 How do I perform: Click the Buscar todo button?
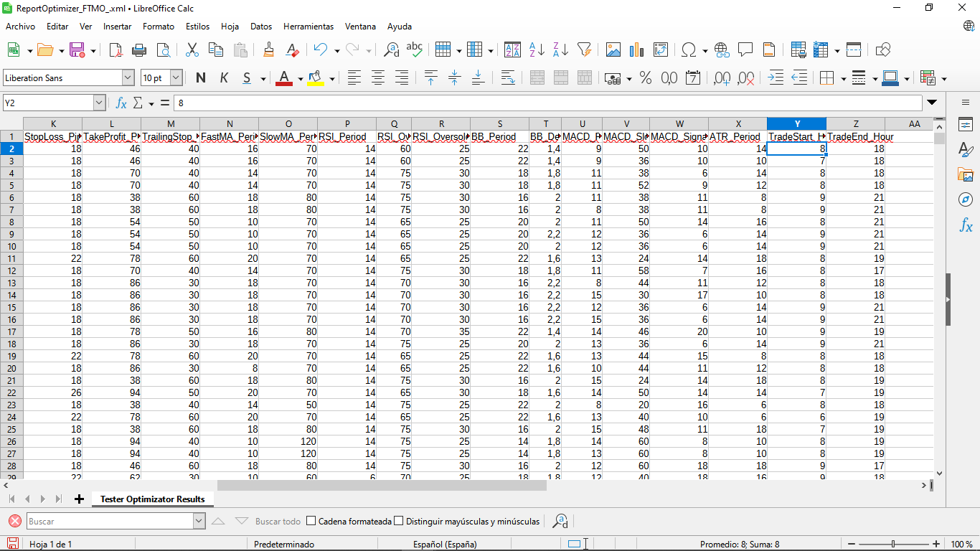coord(278,522)
